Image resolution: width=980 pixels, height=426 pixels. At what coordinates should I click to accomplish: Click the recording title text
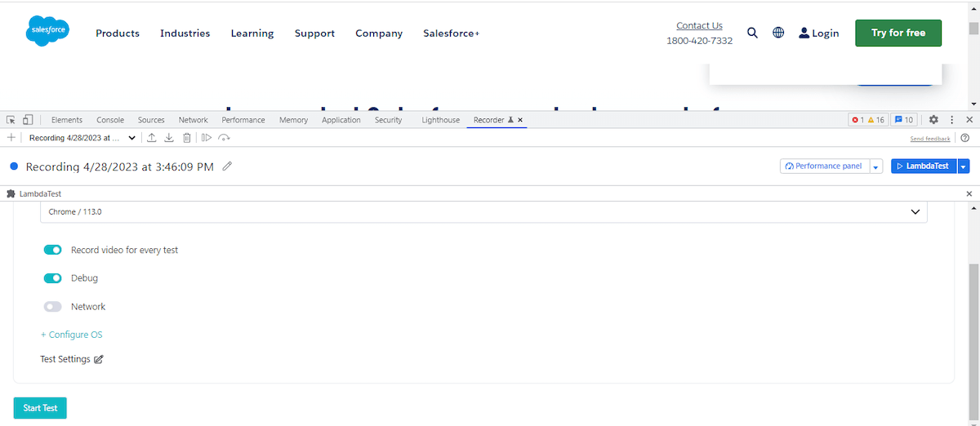pyautogui.click(x=120, y=166)
